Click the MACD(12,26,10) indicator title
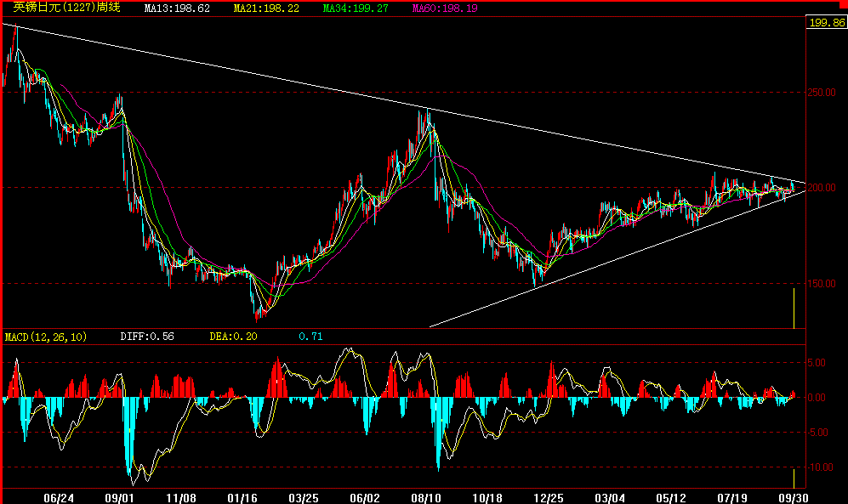848x504 pixels. pos(45,337)
